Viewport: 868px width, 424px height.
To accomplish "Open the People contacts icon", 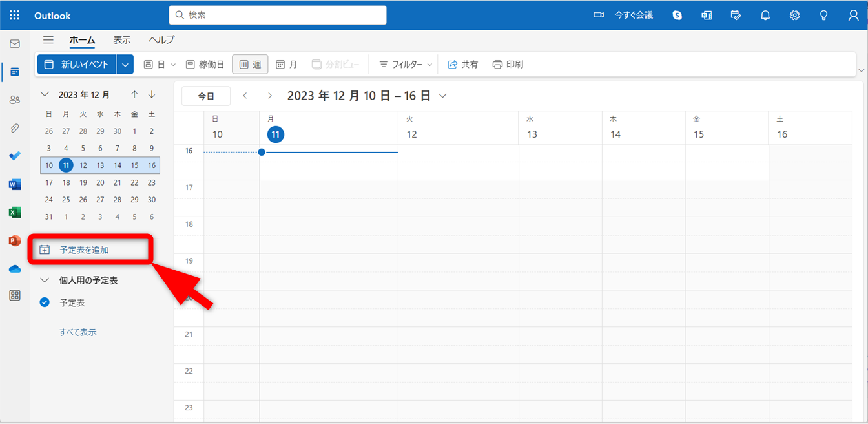I will click(x=14, y=100).
